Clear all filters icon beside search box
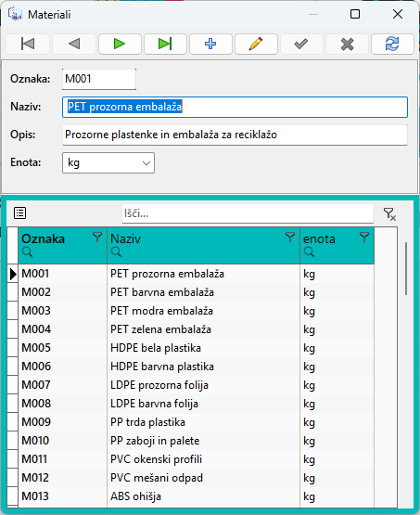 (389, 213)
